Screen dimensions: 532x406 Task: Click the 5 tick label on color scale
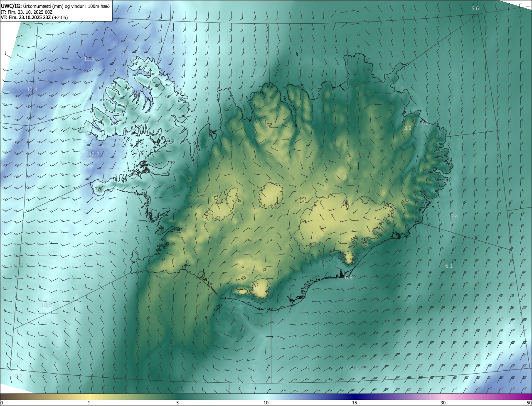click(177, 403)
